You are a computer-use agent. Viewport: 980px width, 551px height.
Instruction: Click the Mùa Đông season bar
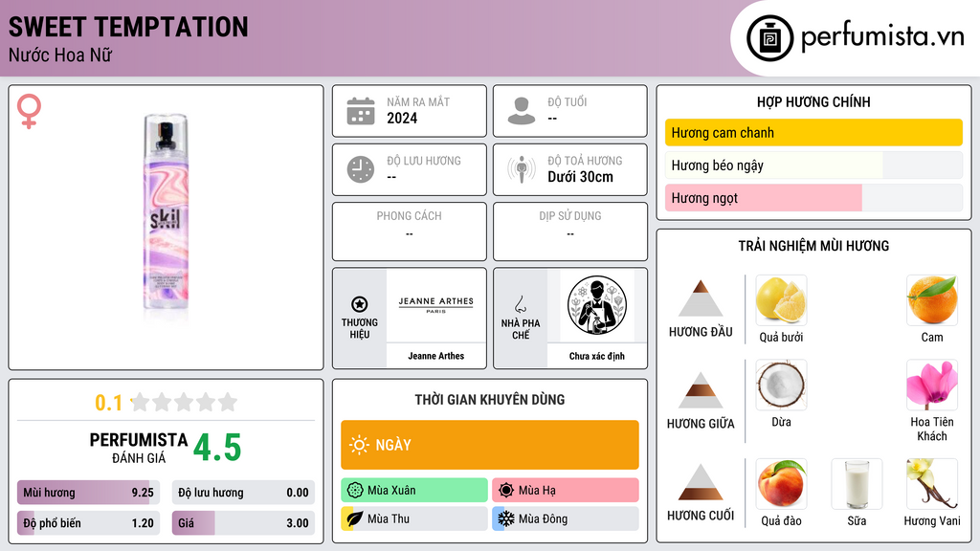pyautogui.click(x=566, y=518)
